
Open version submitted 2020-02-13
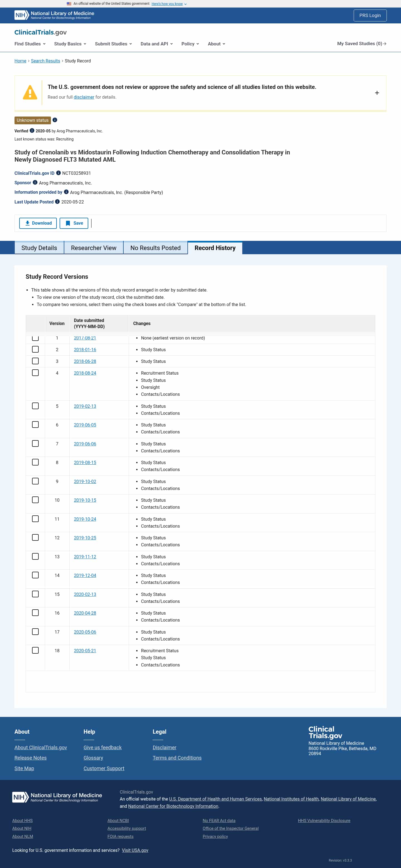[x=85, y=594]
